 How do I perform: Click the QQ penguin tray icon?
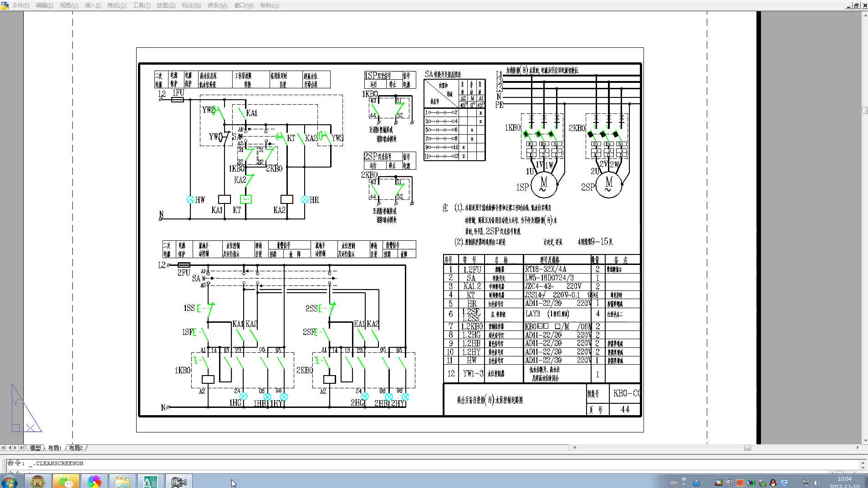[x=773, y=483]
